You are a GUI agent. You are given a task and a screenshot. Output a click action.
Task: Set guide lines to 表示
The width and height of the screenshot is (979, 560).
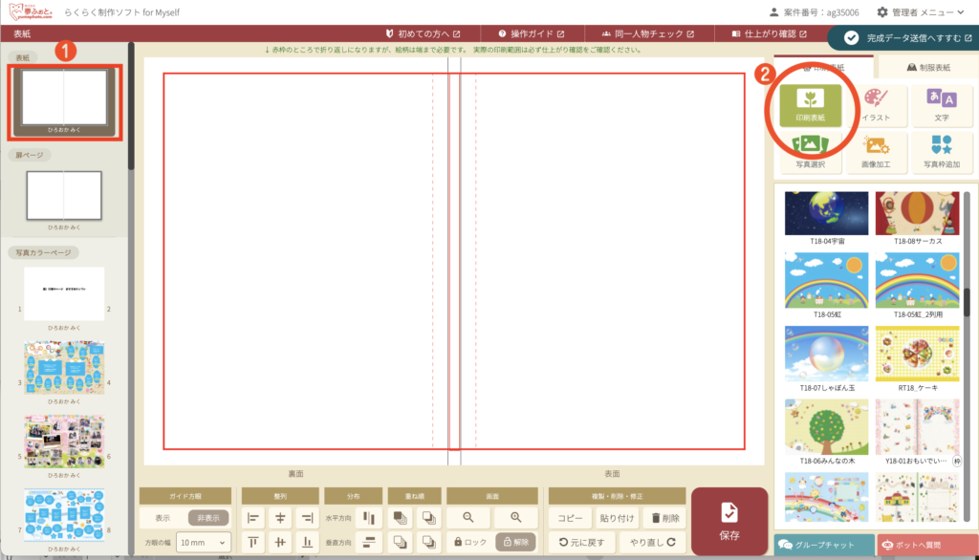point(163,517)
